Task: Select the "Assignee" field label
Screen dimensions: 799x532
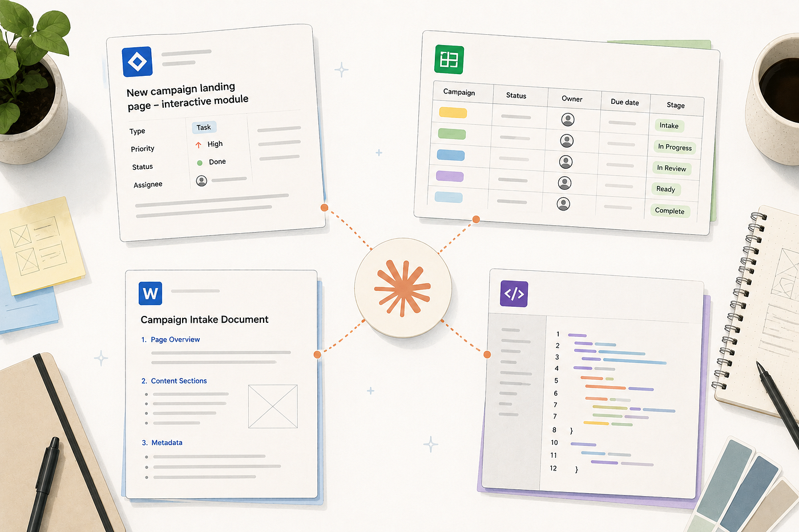Action: pyautogui.click(x=148, y=185)
